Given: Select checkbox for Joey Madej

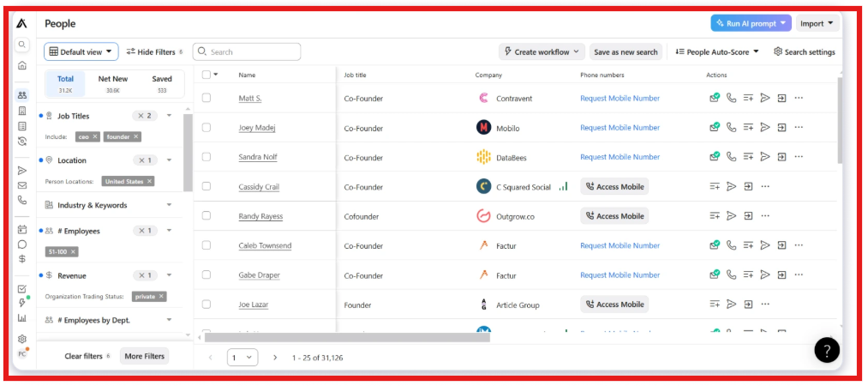Looking at the screenshot, I should (x=207, y=127).
